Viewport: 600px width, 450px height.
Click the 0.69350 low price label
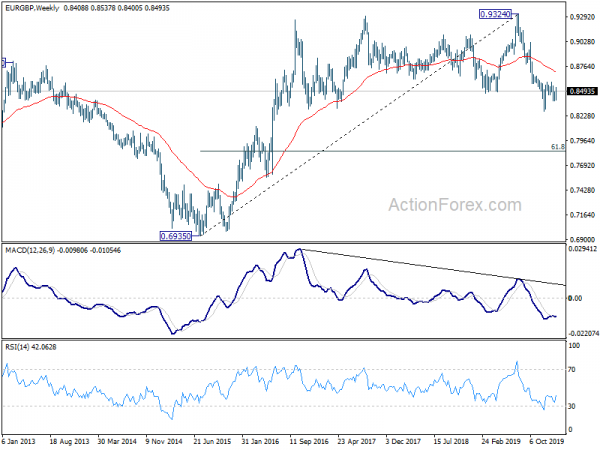click(176, 236)
